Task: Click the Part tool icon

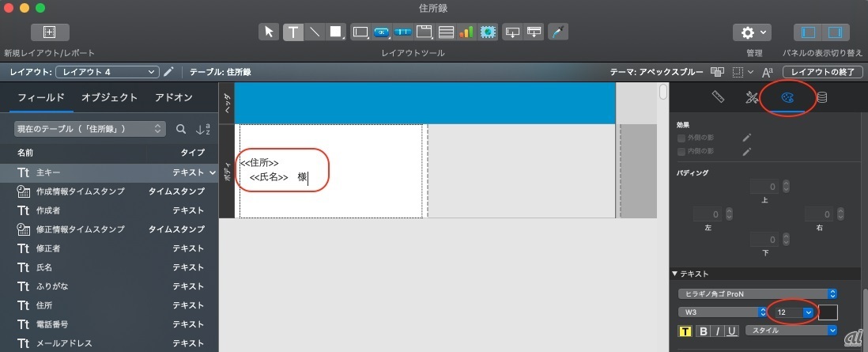Action: pyautogui.click(x=534, y=32)
